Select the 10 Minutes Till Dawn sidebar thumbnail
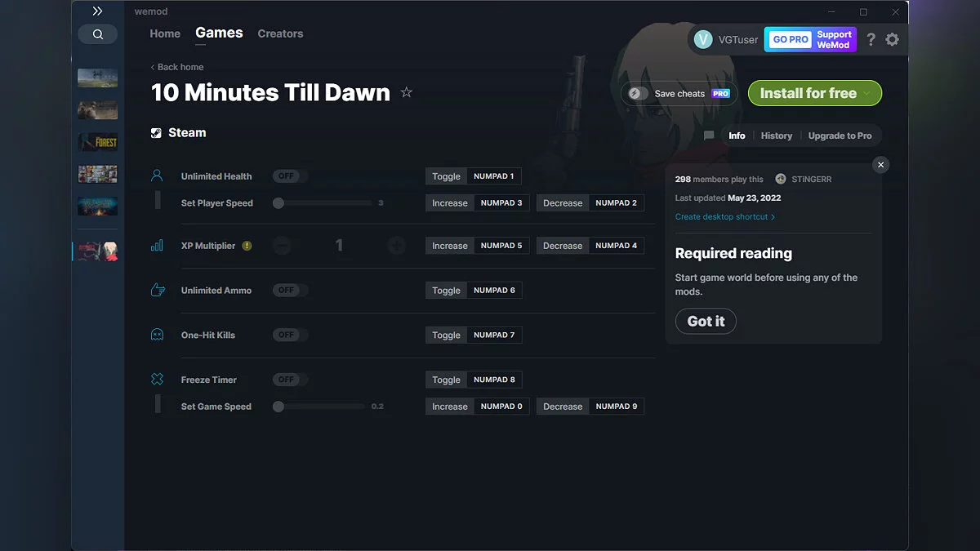Image resolution: width=980 pixels, height=551 pixels. tap(97, 251)
